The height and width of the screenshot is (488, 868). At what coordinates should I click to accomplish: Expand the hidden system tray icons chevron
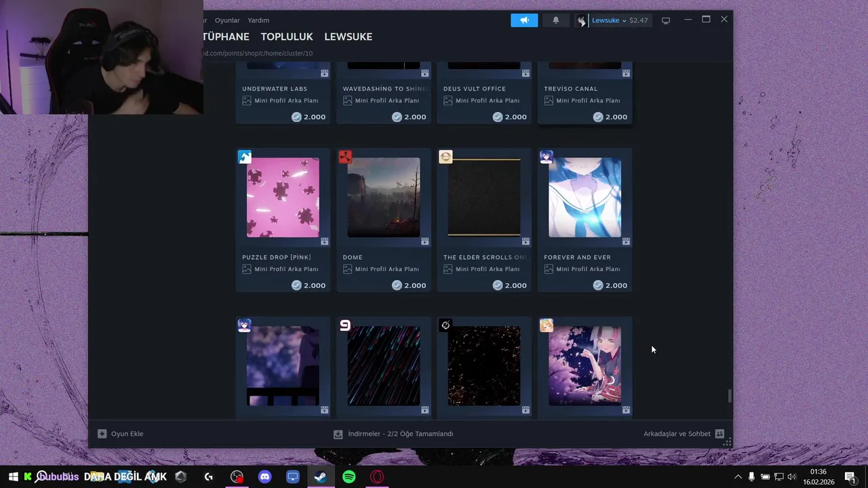click(x=738, y=477)
